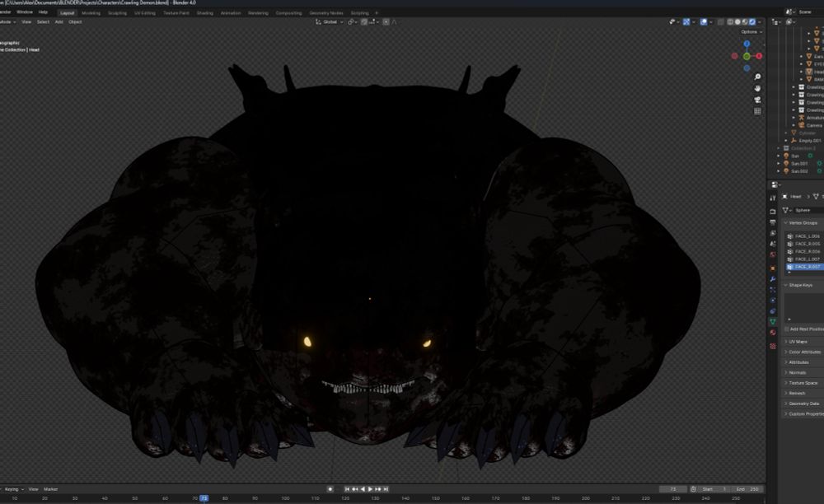Image resolution: width=824 pixels, height=504 pixels.
Task: Open the viewport Options button
Action: (x=750, y=32)
